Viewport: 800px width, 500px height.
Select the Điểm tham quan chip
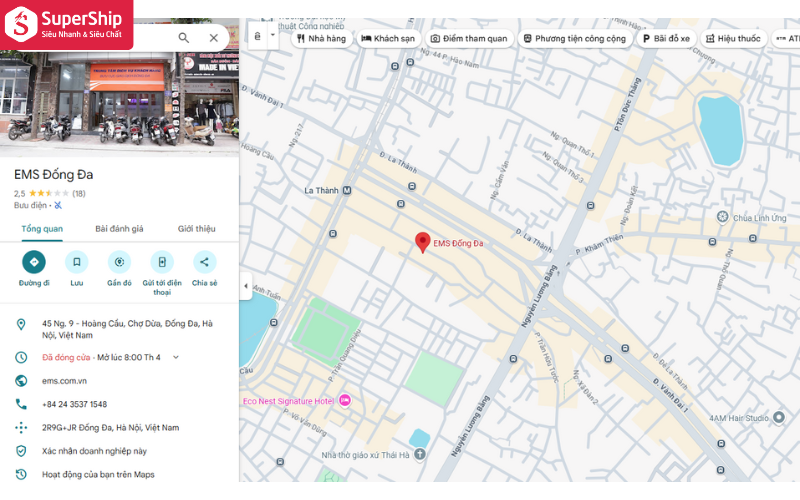point(469,38)
